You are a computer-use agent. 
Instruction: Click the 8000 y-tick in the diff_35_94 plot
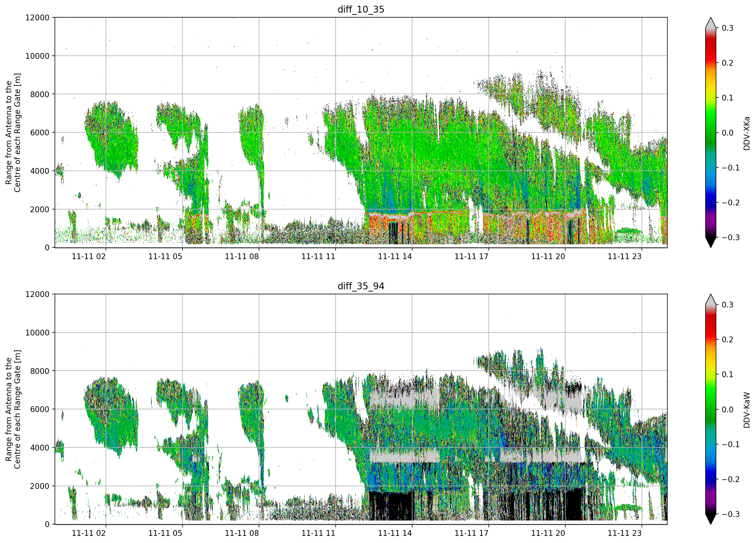(40, 371)
